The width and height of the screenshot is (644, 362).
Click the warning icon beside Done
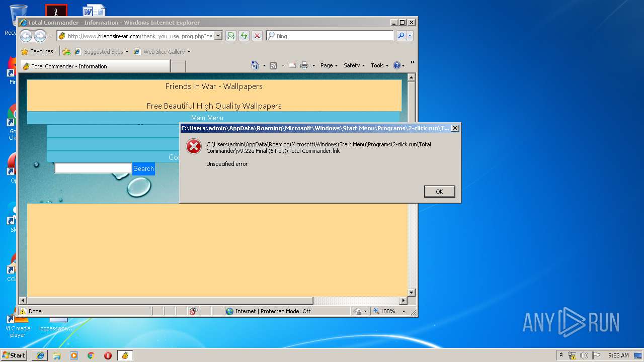click(23, 311)
